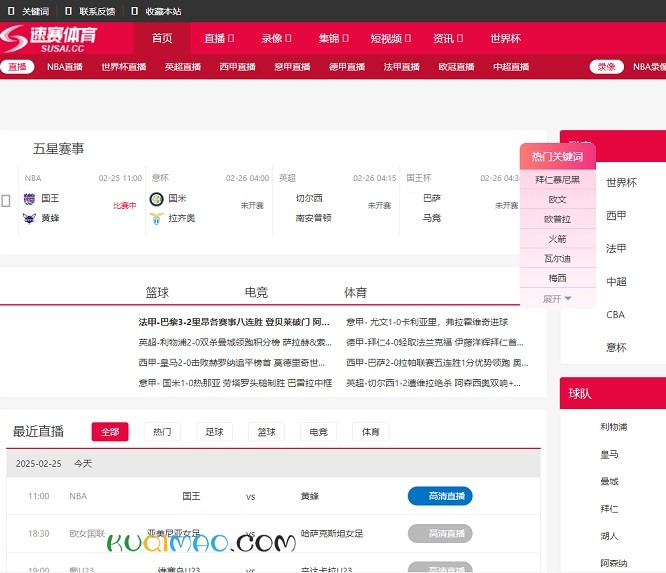Screen dimensions: 666x573
Task: Open the 西甲 league in the sidebar
Action: pos(616,215)
